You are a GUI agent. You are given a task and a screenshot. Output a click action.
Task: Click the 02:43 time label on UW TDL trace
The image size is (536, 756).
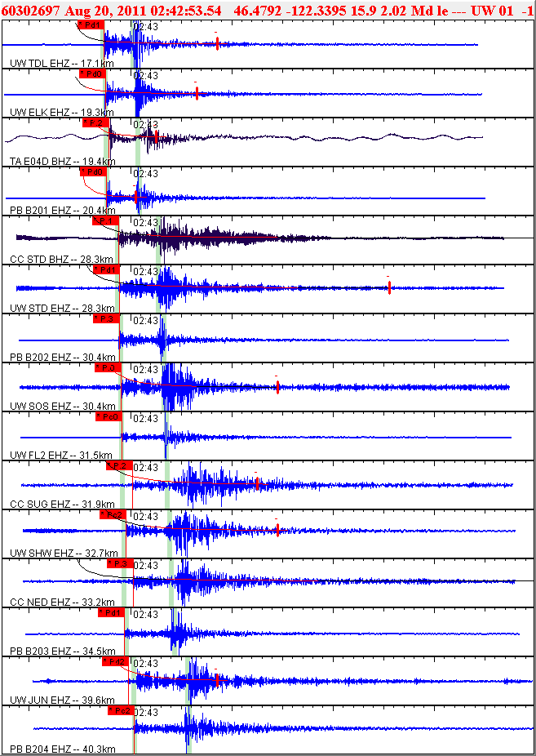145,26
